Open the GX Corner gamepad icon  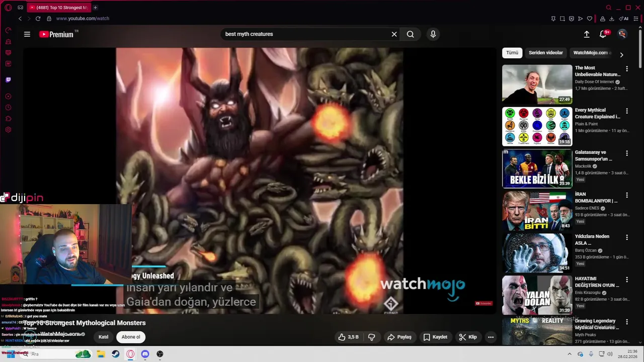pyautogui.click(x=20, y=8)
